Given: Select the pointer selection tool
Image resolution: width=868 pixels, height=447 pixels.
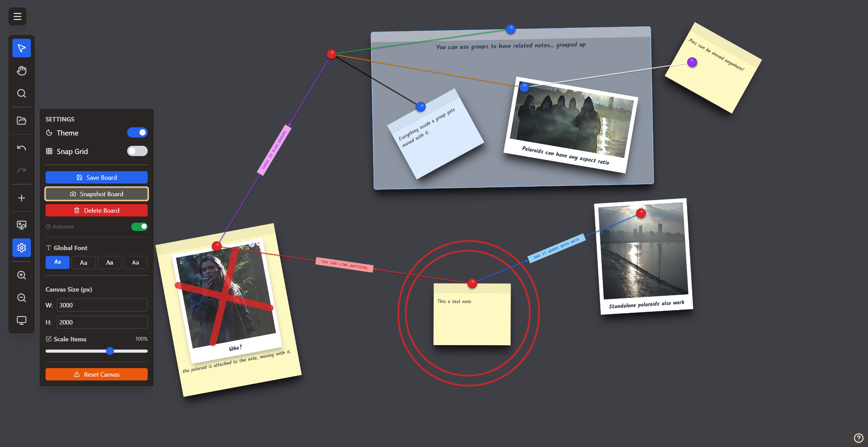Looking at the screenshot, I should [x=22, y=48].
